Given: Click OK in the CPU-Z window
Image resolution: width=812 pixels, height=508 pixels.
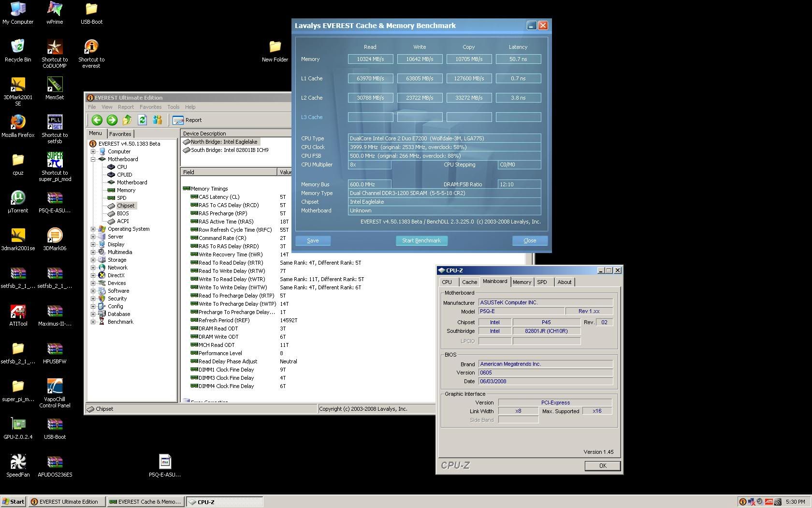Looking at the screenshot, I should point(603,465).
